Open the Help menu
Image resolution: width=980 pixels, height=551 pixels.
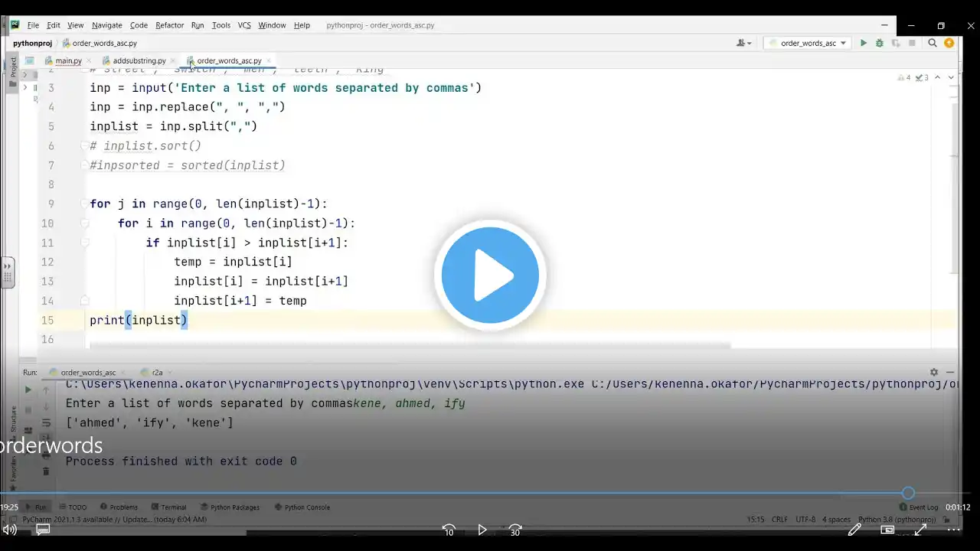point(302,25)
